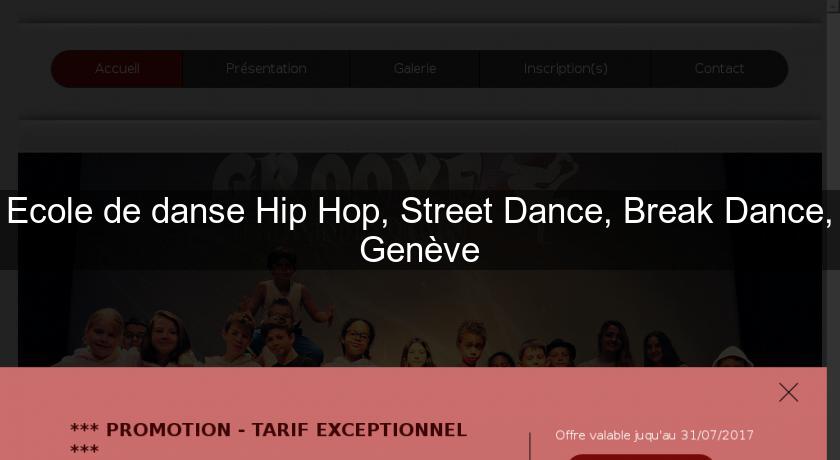Click the Genève line of the title

[x=419, y=250]
